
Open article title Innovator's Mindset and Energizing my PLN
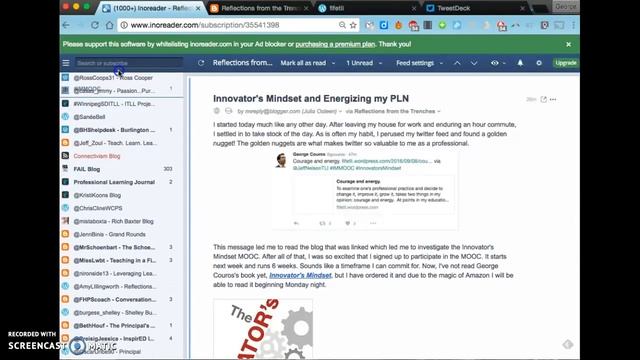[x=311, y=98]
